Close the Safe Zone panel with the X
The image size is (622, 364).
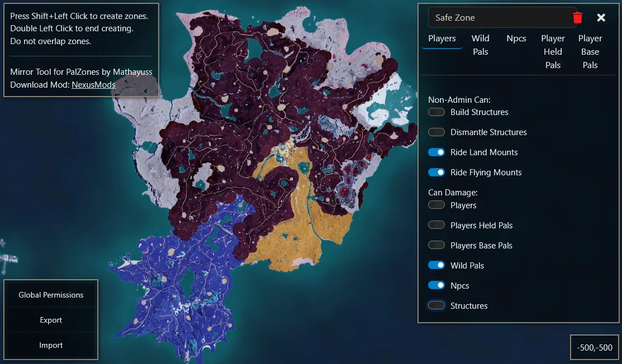coord(601,17)
